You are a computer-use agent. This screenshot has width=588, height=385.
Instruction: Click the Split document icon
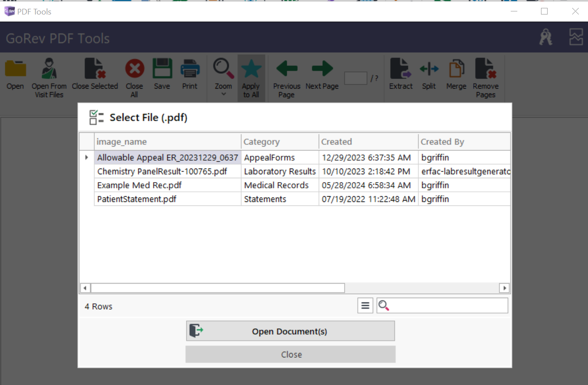[429, 69]
